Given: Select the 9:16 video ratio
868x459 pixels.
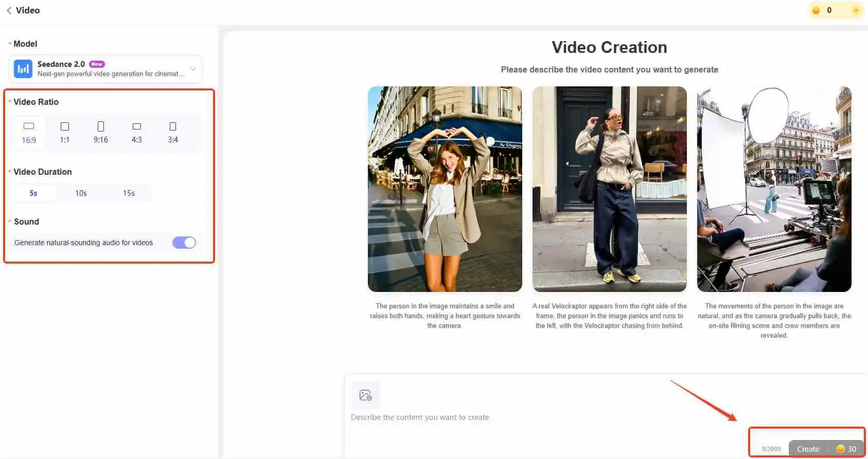Looking at the screenshot, I should pos(101,133).
